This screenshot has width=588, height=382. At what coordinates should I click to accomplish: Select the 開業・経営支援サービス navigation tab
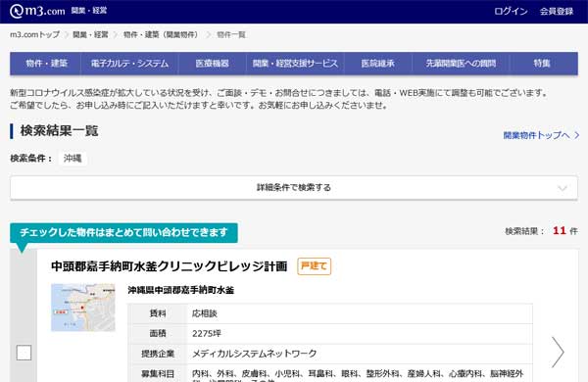tap(295, 64)
